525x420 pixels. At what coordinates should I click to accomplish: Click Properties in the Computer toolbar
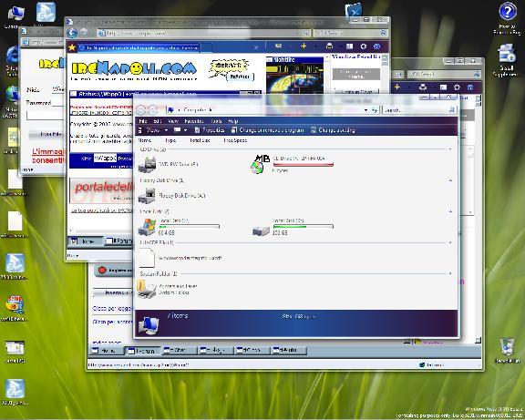tap(210, 130)
